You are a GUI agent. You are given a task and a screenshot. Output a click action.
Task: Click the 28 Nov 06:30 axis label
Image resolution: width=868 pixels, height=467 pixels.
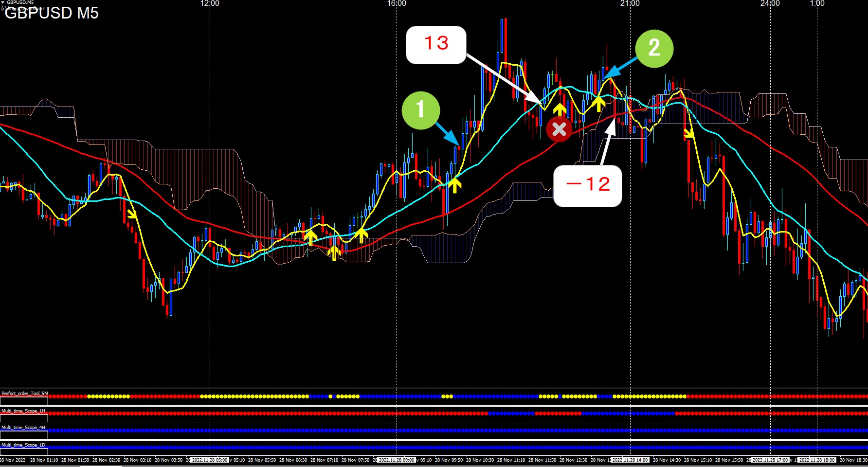tap(293, 460)
